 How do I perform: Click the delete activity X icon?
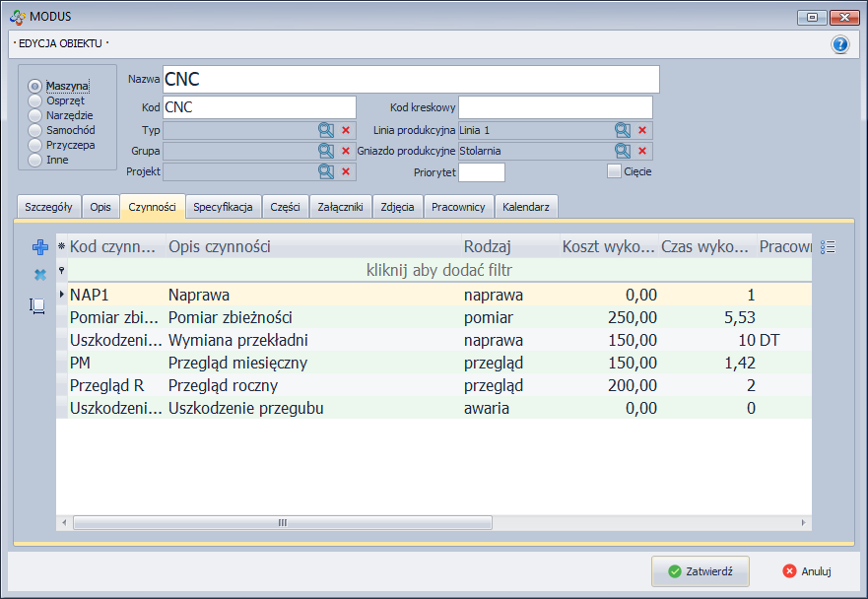pyautogui.click(x=40, y=276)
